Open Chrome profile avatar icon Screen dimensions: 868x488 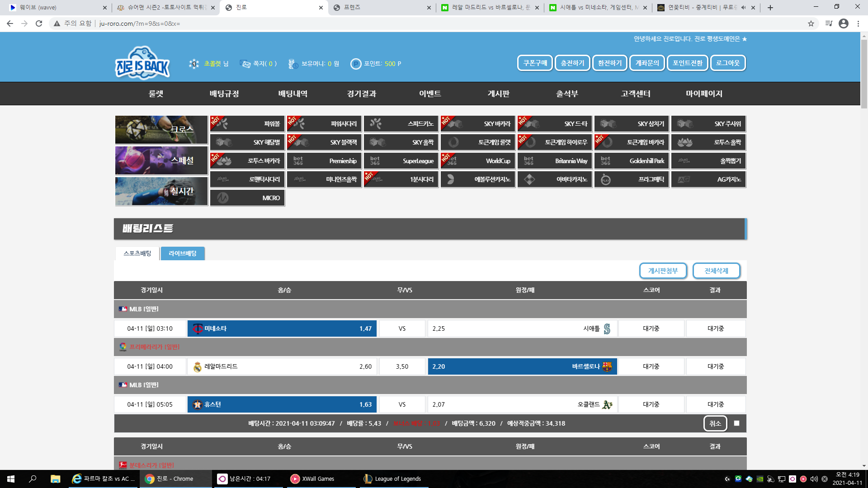pos(843,23)
